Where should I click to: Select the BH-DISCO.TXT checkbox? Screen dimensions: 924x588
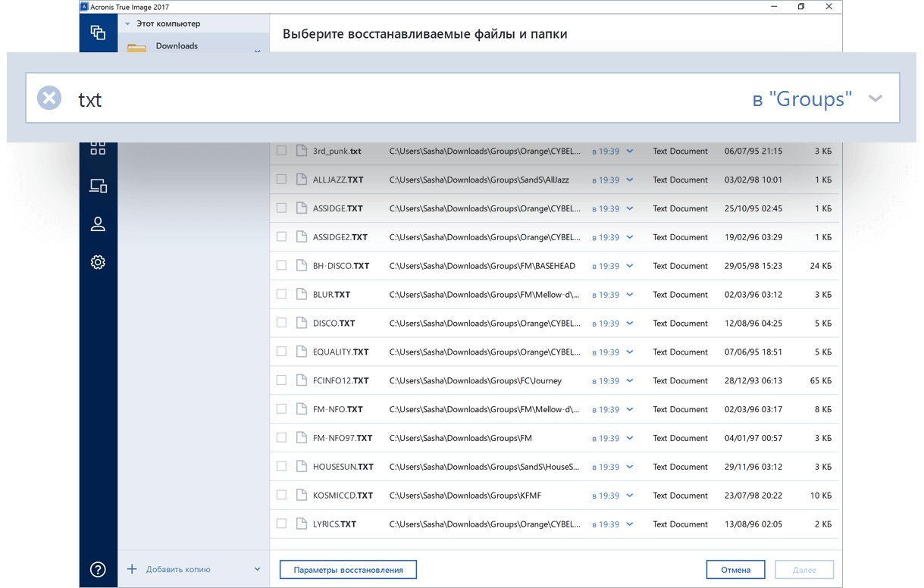point(281,266)
